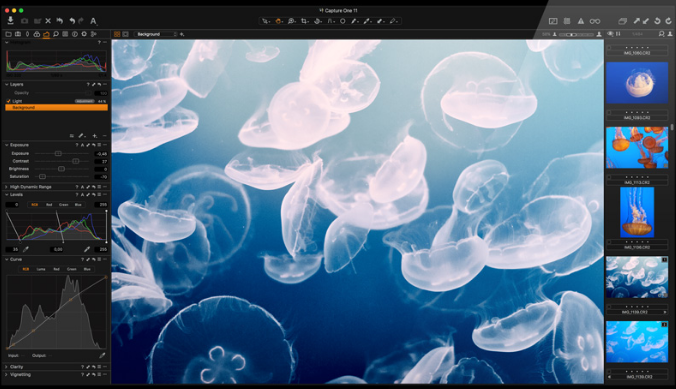Expand the Clarity panel

6,367
